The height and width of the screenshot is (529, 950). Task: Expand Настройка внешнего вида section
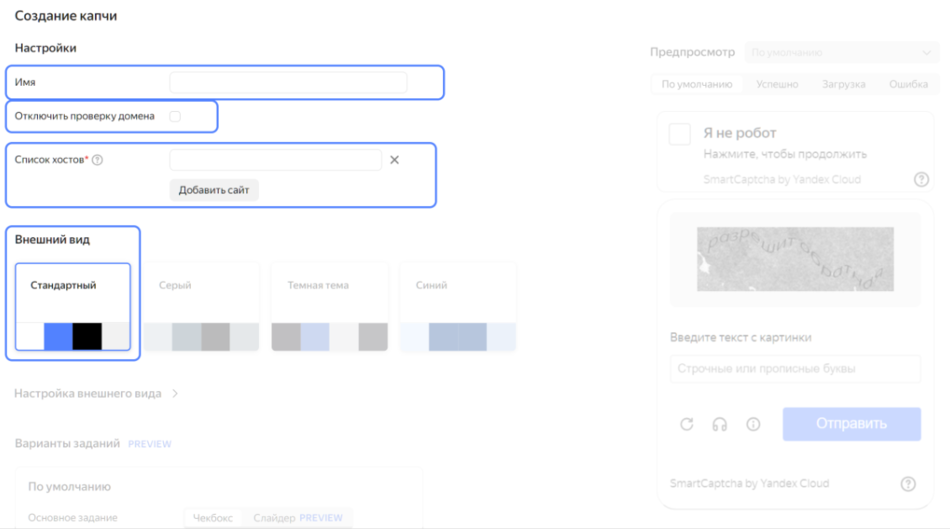coord(97,394)
